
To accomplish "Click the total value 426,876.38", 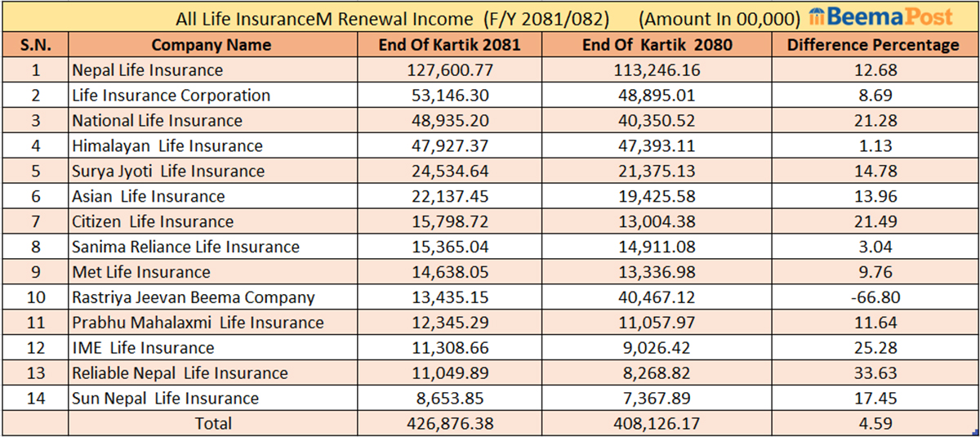I will point(449,423).
